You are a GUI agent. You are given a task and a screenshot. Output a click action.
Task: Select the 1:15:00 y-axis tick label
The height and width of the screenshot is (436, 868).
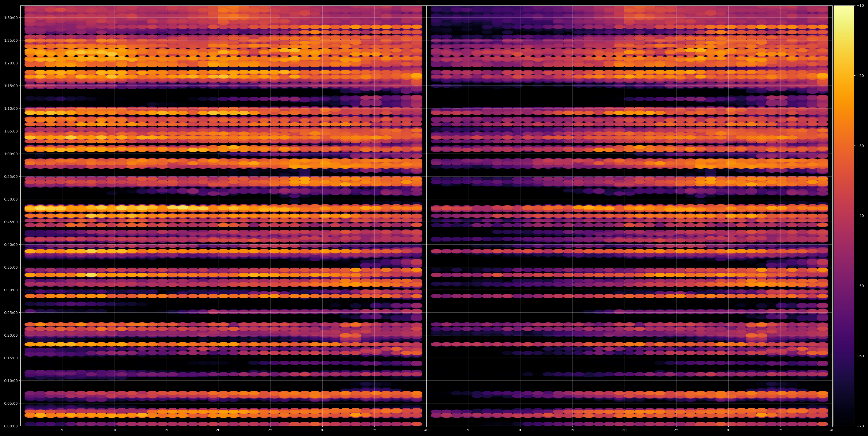point(11,86)
